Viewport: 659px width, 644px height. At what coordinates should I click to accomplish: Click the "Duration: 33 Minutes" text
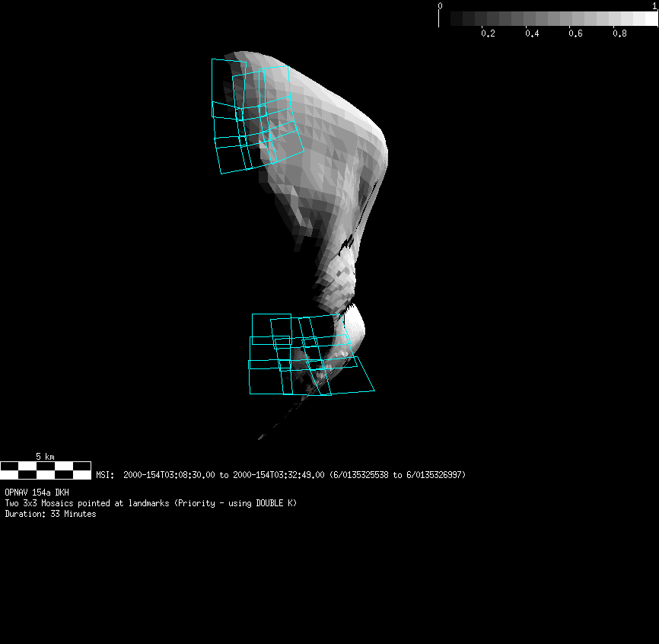click(50, 514)
